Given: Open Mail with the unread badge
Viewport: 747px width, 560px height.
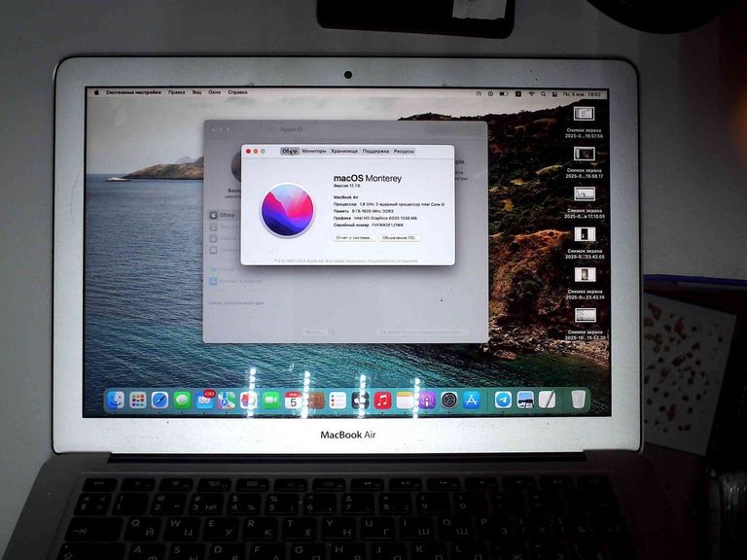Looking at the screenshot, I should (204, 400).
